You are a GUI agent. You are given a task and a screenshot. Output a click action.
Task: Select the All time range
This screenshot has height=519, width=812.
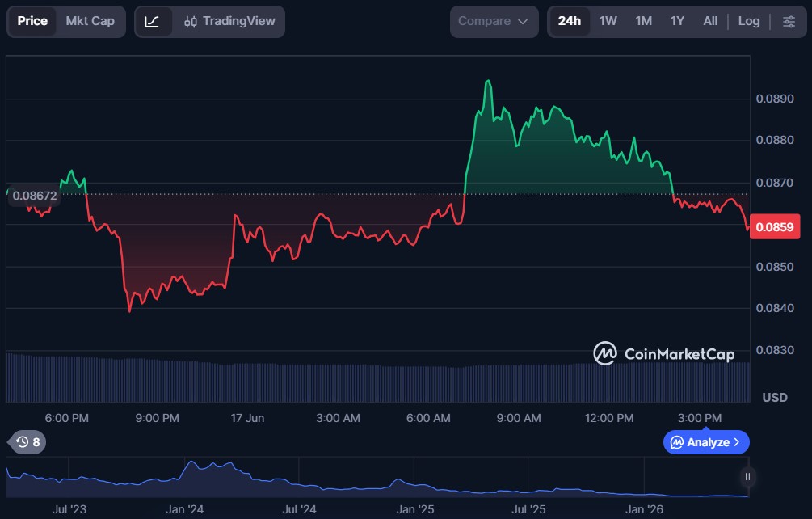pyautogui.click(x=710, y=21)
